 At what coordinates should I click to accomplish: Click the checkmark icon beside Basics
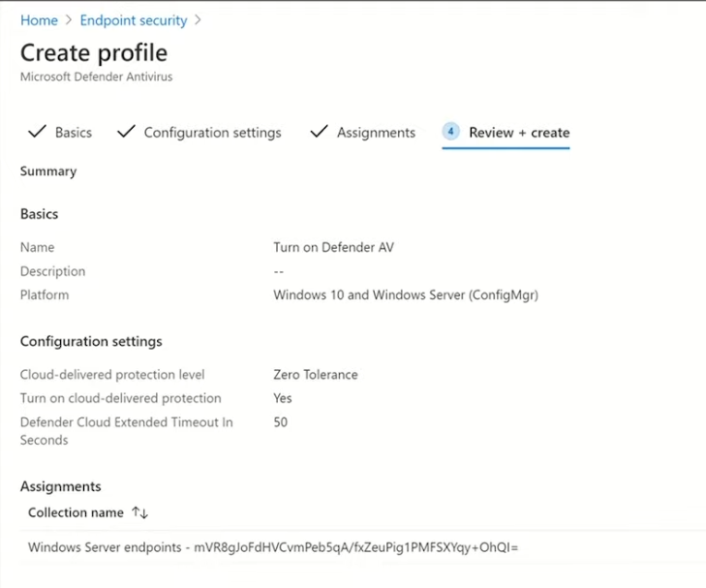[x=37, y=132]
